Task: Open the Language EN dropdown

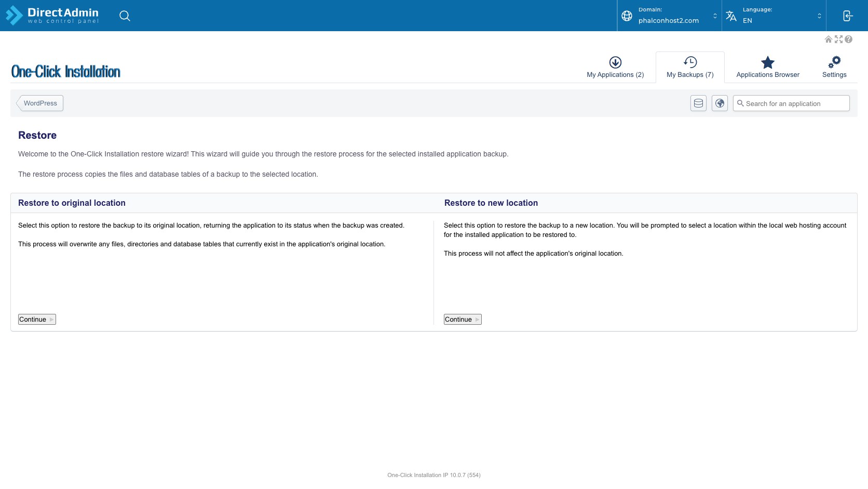Action: pos(774,16)
